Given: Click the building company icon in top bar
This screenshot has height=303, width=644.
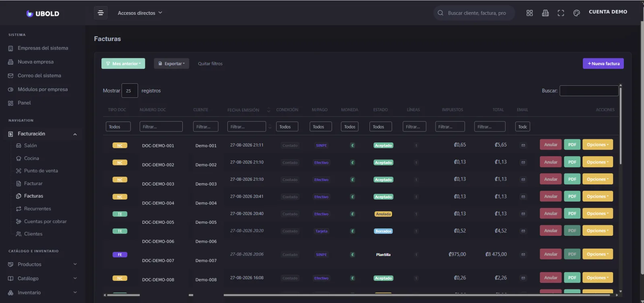Looking at the screenshot, I should pyautogui.click(x=545, y=13).
